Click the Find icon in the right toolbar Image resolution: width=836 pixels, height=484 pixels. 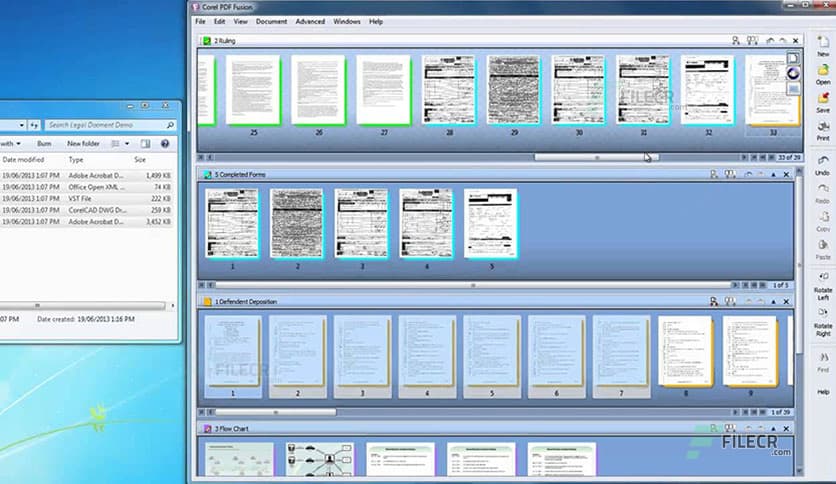pos(823,358)
